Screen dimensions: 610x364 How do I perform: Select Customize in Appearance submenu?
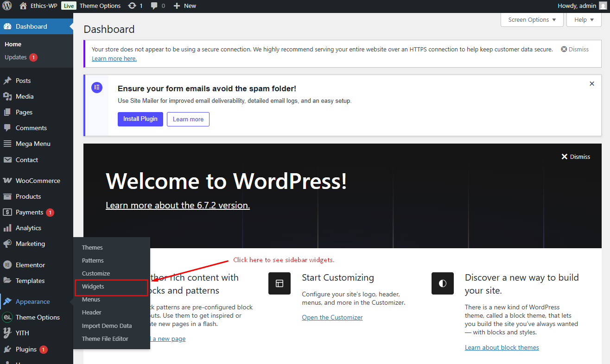[96, 273]
